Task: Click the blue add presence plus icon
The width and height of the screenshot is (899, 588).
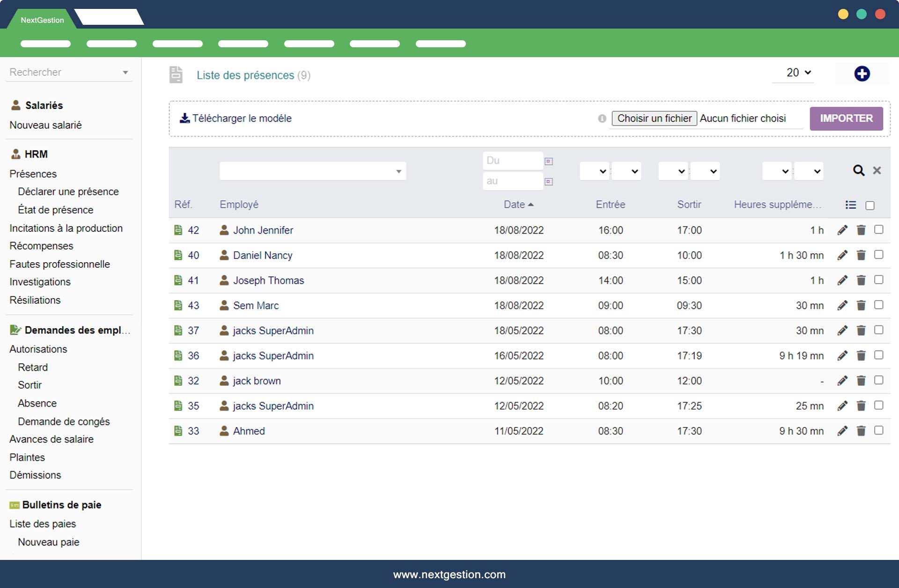Action: (x=862, y=73)
